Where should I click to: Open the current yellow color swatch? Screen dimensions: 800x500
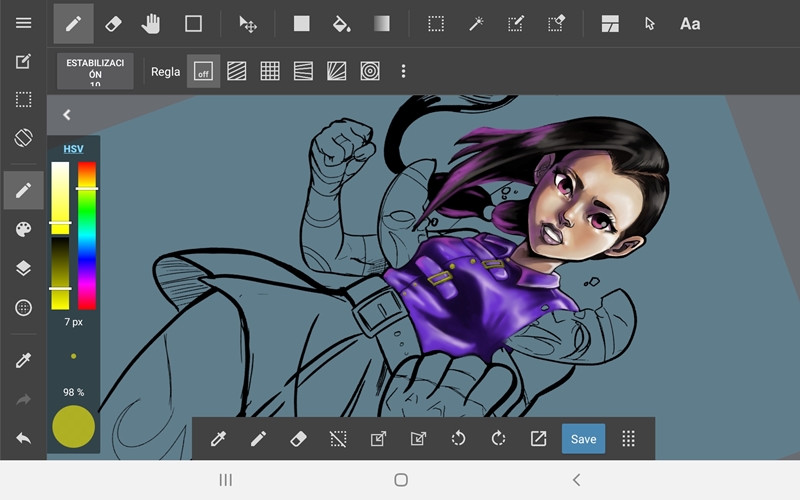tap(73, 427)
